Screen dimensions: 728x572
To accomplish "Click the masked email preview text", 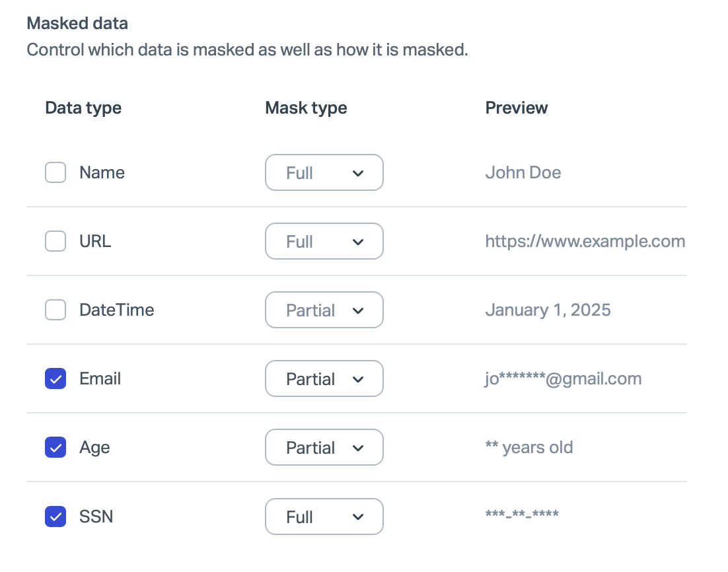I will click(563, 379).
